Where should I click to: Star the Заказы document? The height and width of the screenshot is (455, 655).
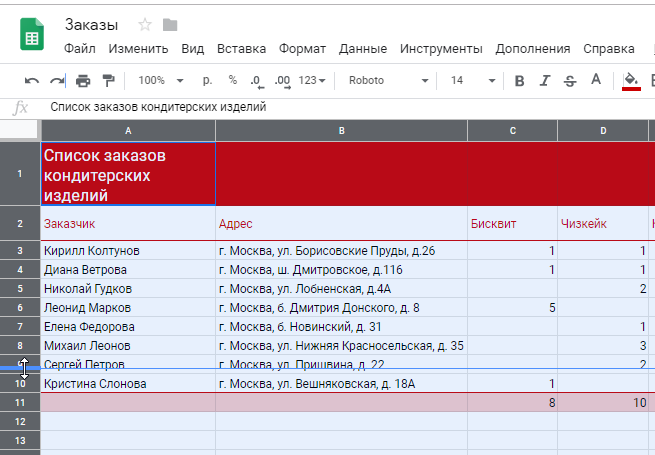tap(145, 25)
